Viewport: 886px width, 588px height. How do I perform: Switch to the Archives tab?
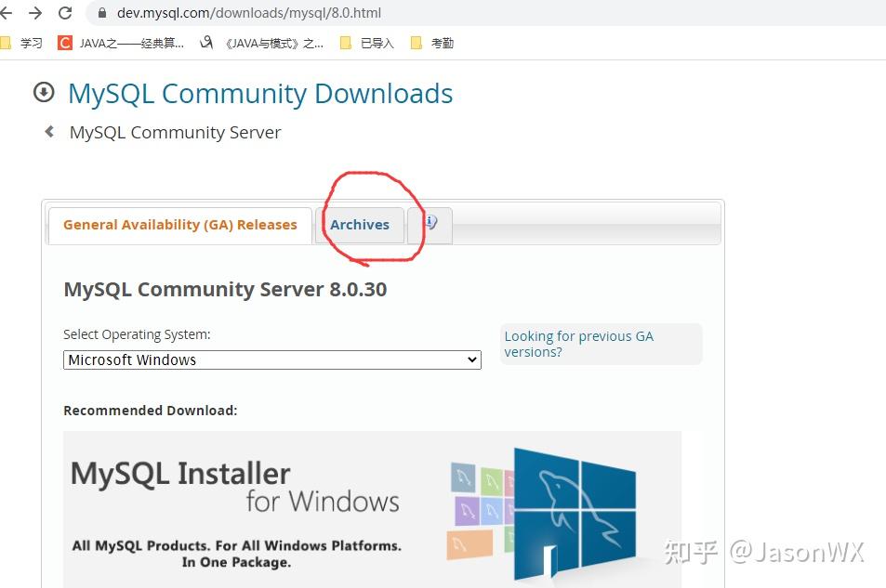[360, 224]
